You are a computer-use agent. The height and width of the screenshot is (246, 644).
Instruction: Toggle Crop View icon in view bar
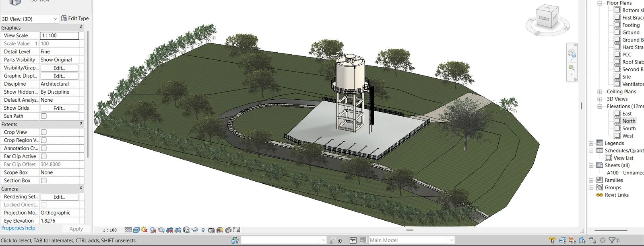pyautogui.click(x=169, y=230)
